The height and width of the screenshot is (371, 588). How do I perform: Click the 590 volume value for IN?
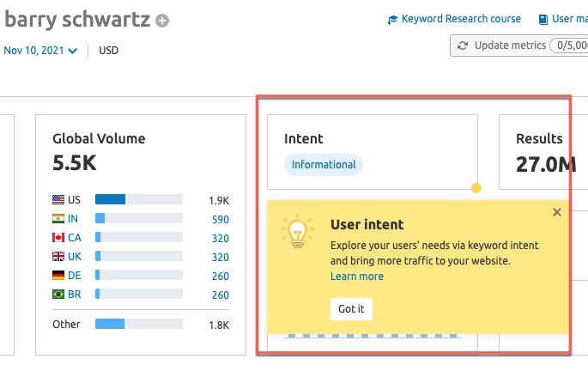tap(221, 220)
